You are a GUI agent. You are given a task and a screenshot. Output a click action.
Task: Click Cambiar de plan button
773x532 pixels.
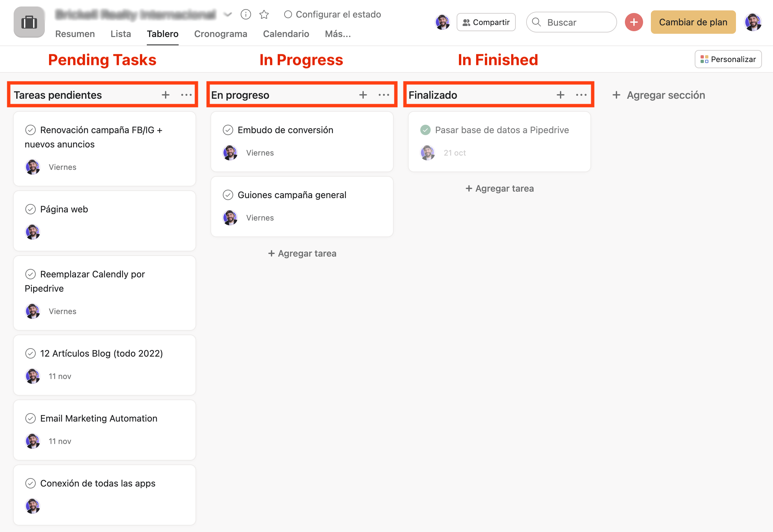(693, 22)
